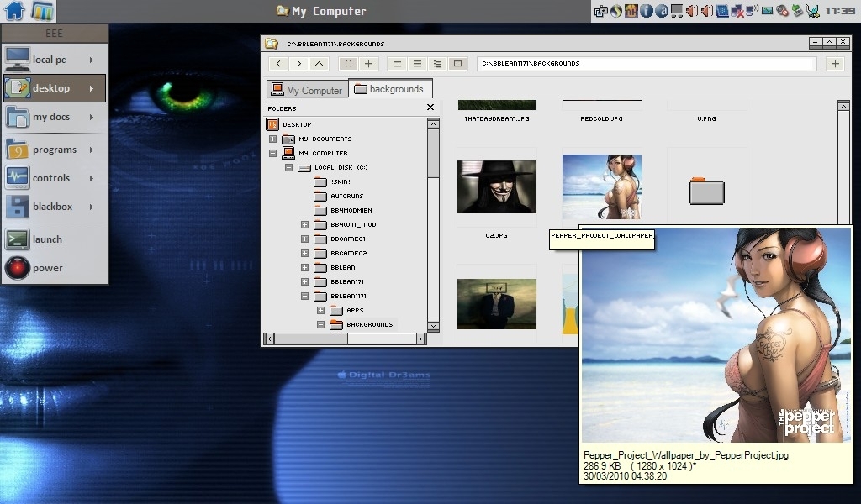Expand the BB4WIN_MOD folder node

[x=304, y=224]
